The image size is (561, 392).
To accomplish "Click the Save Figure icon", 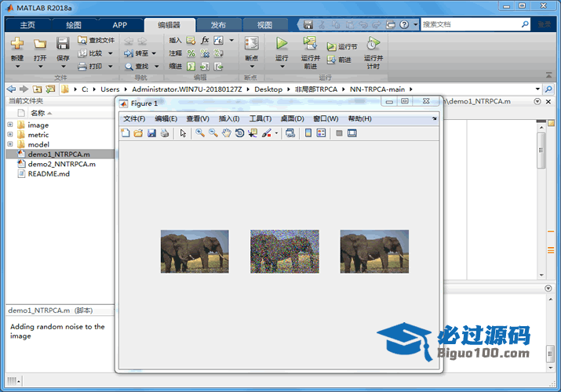I will coord(151,133).
